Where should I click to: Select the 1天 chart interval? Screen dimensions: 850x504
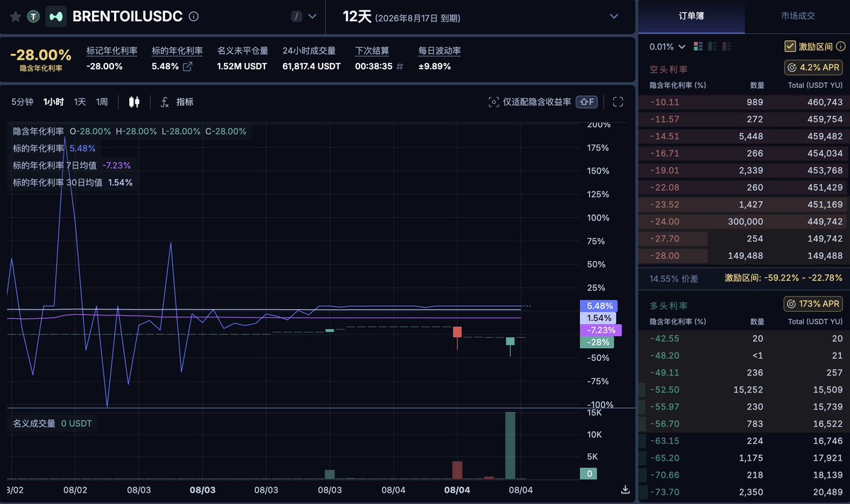tap(79, 102)
